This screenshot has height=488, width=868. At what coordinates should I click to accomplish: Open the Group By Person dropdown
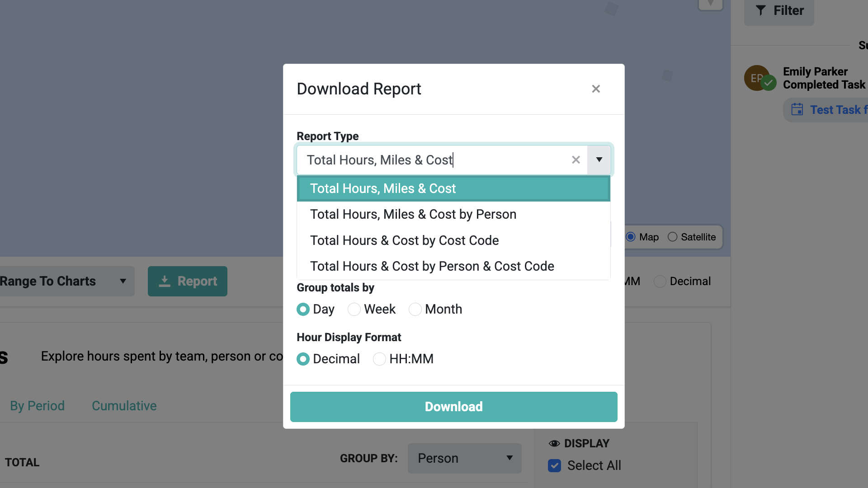coord(465,458)
